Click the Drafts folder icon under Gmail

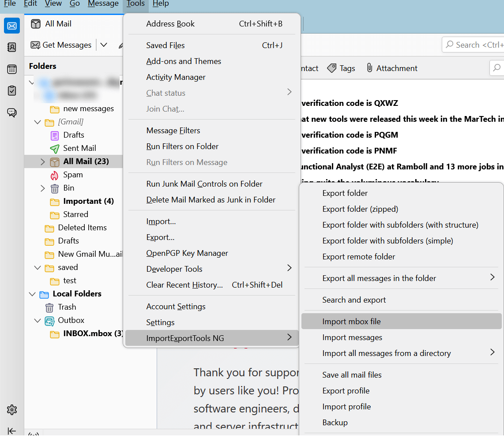[55, 135]
